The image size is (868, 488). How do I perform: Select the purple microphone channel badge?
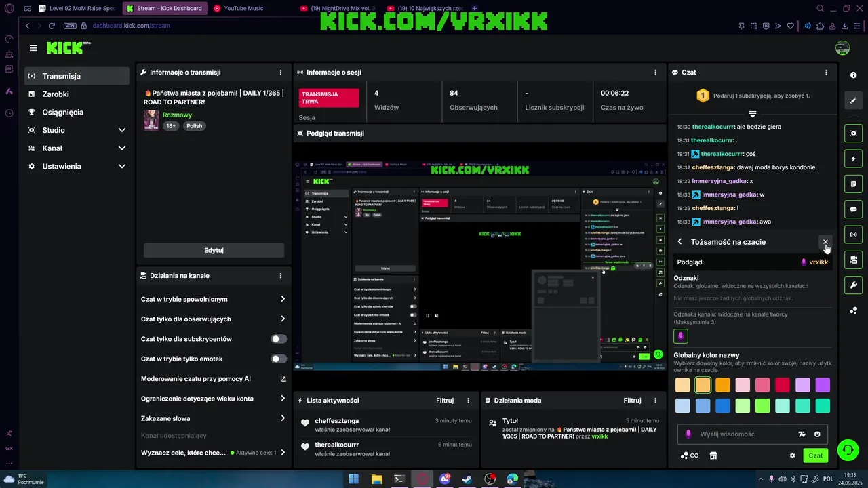(x=681, y=335)
